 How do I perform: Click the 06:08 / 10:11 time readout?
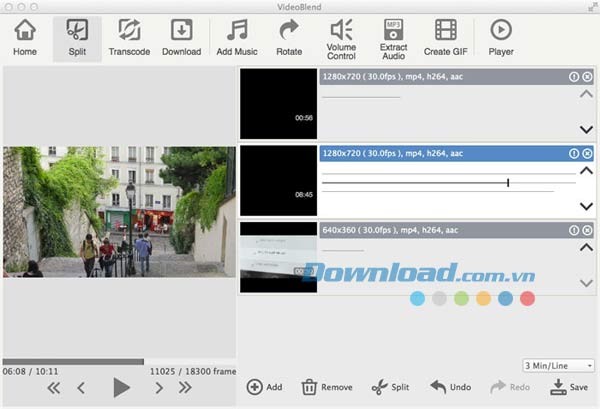(30, 372)
